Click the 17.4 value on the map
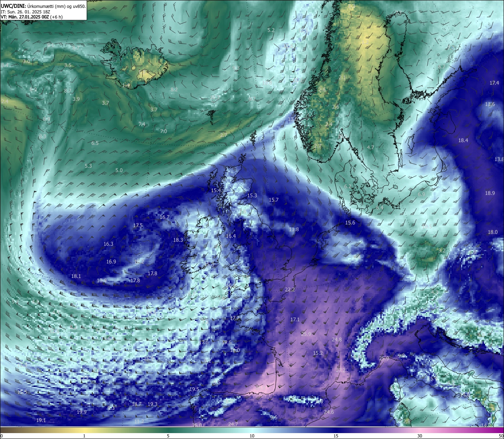 pos(494,83)
